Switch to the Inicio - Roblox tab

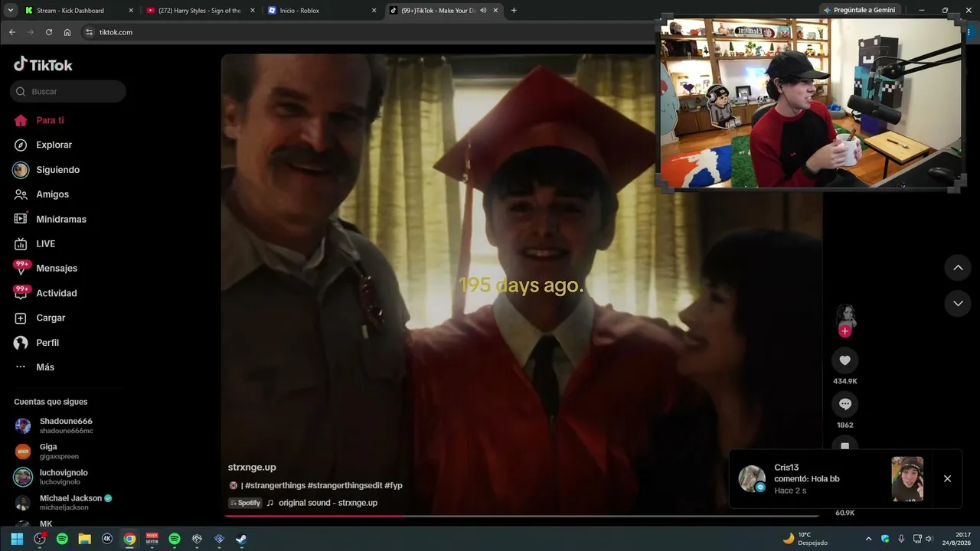(322, 11)
